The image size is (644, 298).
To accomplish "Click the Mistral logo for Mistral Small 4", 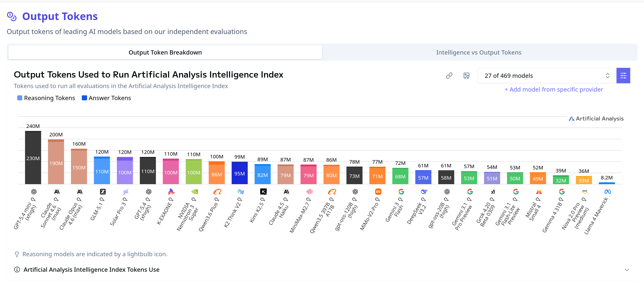I will click(539, 192).
